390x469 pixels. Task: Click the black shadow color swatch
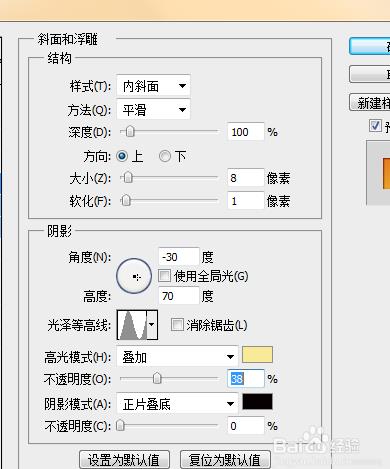(x=257, y=401)
